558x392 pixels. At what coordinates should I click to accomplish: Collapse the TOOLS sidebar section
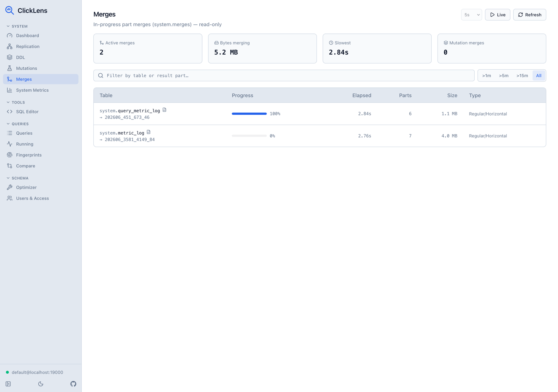click(x=16, y=102)
